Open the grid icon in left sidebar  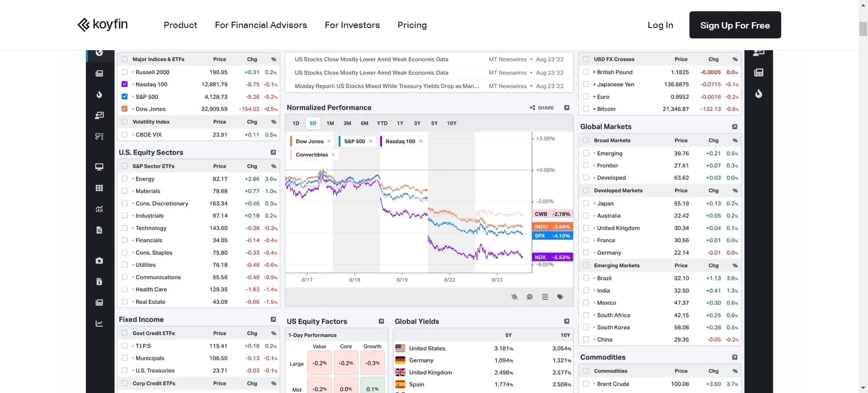click(99, 188)
